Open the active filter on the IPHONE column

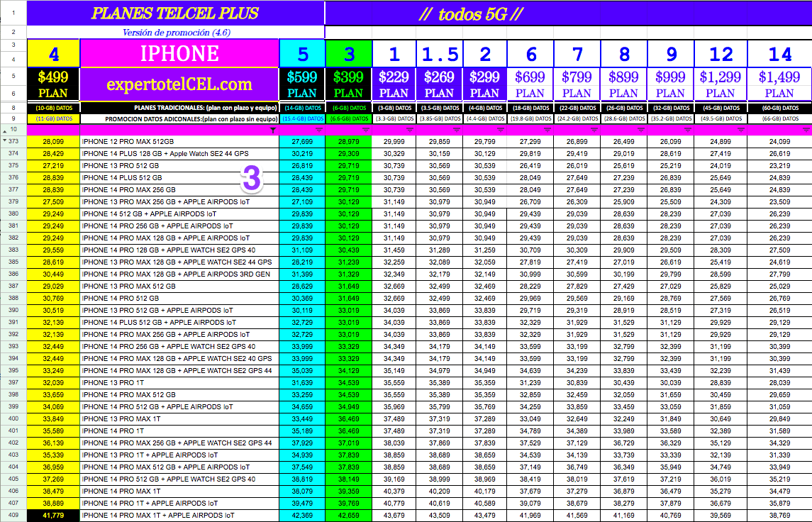pos(273,130)
